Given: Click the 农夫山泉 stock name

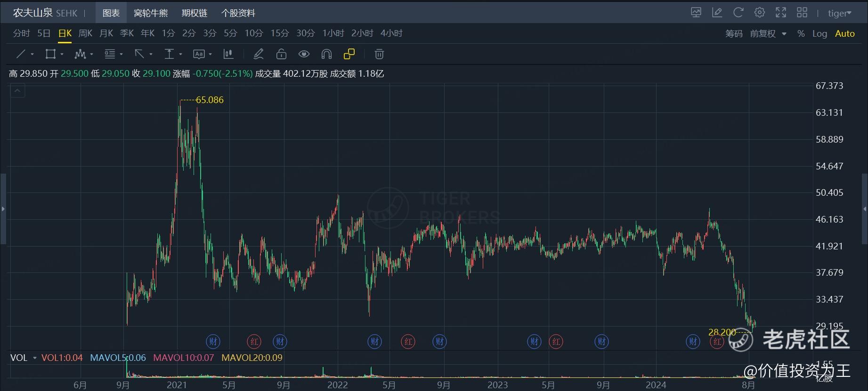Looking at the screenshot, I should (x=32, y=13).
